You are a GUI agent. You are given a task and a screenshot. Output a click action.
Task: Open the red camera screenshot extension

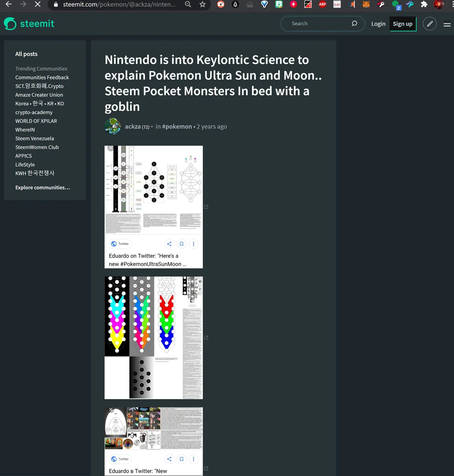(x=221, y=4)
